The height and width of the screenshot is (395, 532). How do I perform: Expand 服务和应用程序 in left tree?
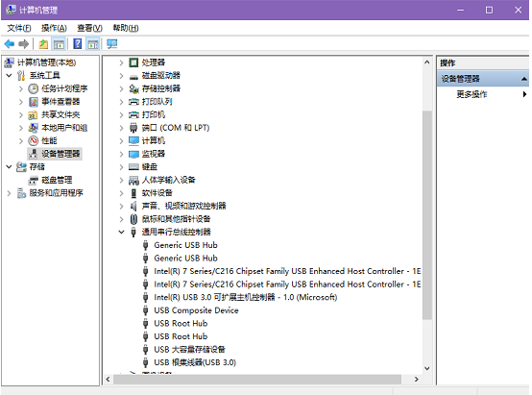click(x=10, y=193)
